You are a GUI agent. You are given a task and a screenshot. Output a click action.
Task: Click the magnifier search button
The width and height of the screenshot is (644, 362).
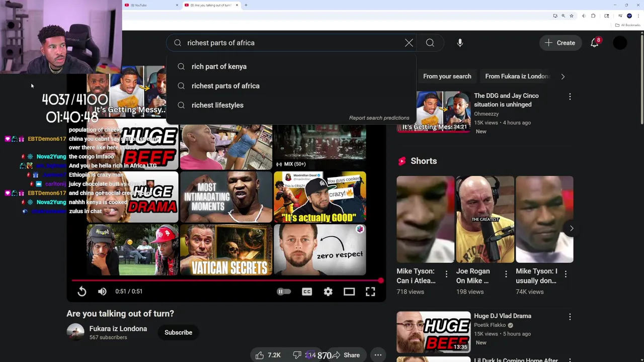pos(430,43)
